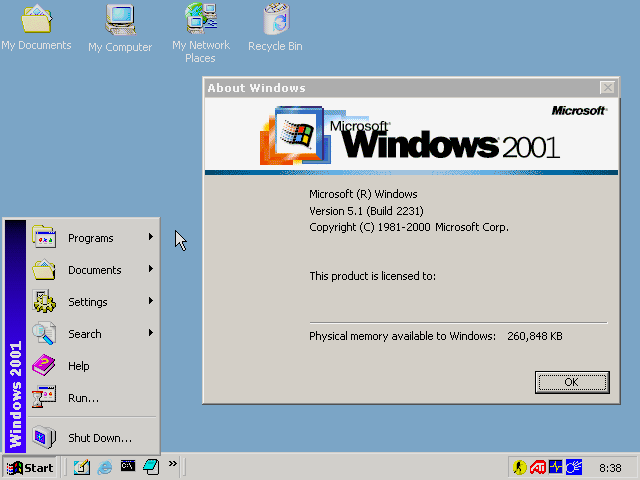Click the purple Help book icon
Viewport: 640px width, 480px height.
click(x=44, y=365)
